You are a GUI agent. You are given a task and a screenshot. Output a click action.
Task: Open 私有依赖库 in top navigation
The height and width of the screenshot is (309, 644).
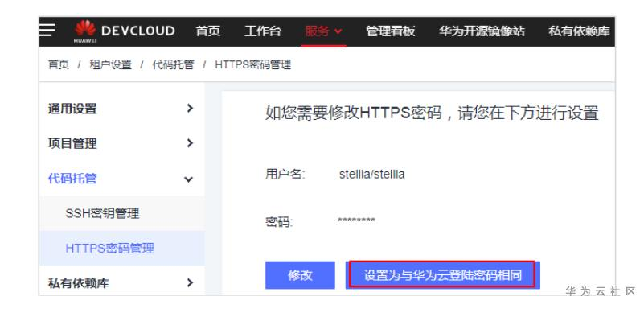(x=579, y=31)
